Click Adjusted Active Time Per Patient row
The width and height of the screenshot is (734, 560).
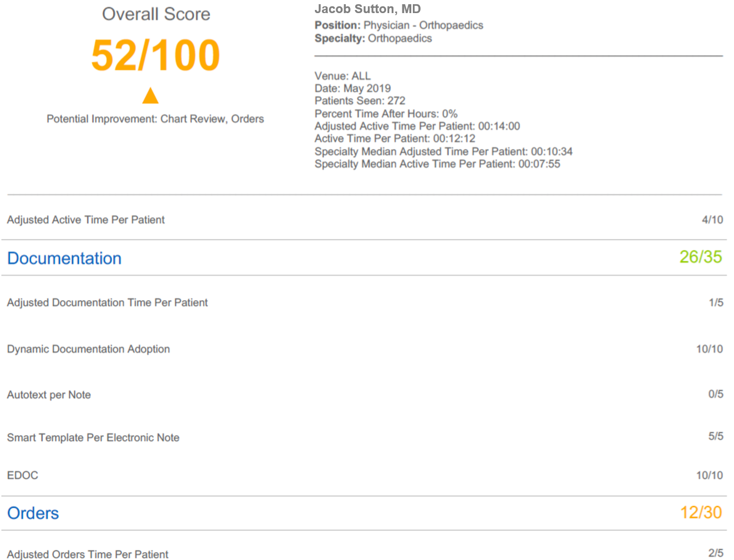click(86, 220)
